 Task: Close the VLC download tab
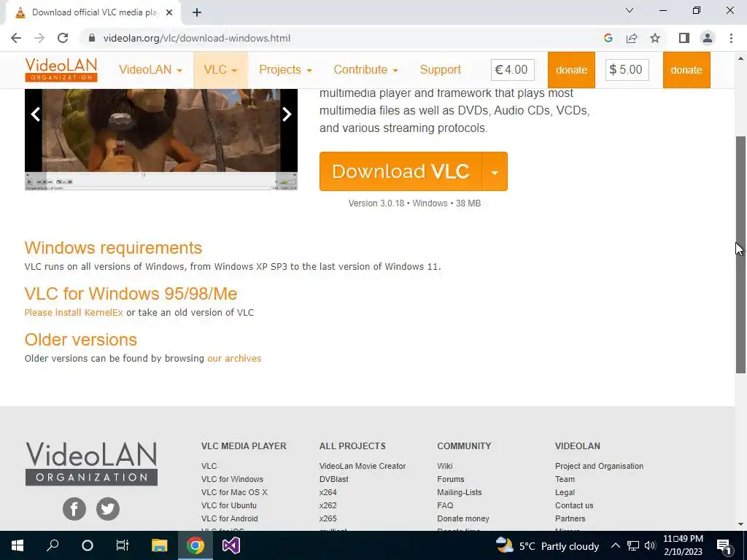click(x=169, y=13)
